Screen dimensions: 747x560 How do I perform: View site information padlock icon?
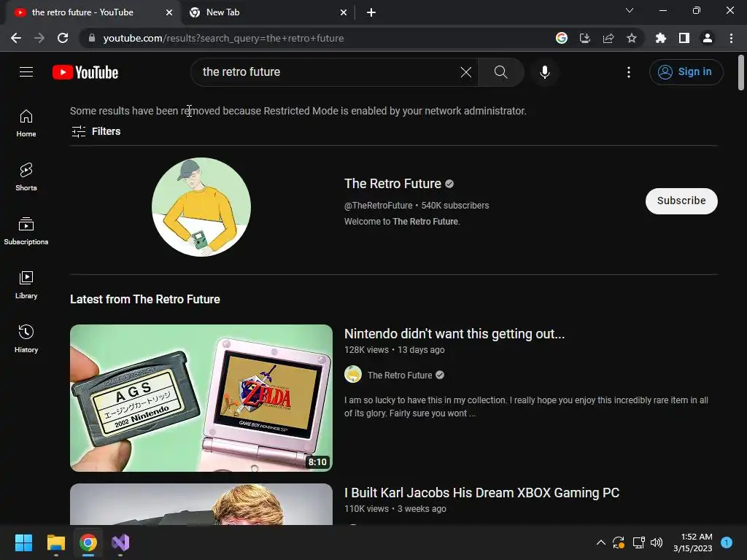coord(92,38)
